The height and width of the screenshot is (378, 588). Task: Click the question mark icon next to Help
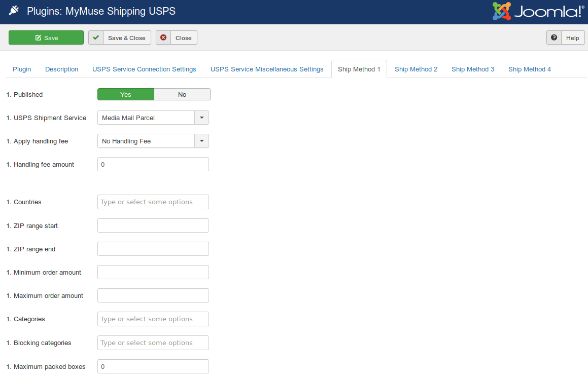tap(554, 37)
